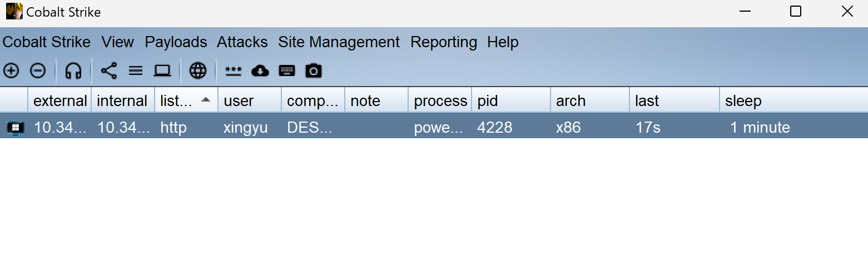The width and height of the screenshot is (868, 257).
Task: Sort by the user column header
Action: pos(250,100)
